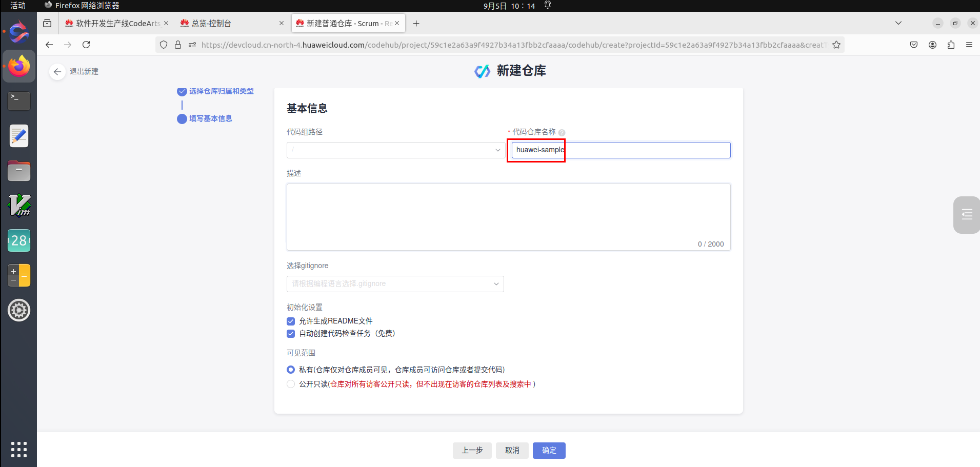Toggle 允许生成README文件 checkbox
This screenshot has height=467, width=980.
(291, 321)
